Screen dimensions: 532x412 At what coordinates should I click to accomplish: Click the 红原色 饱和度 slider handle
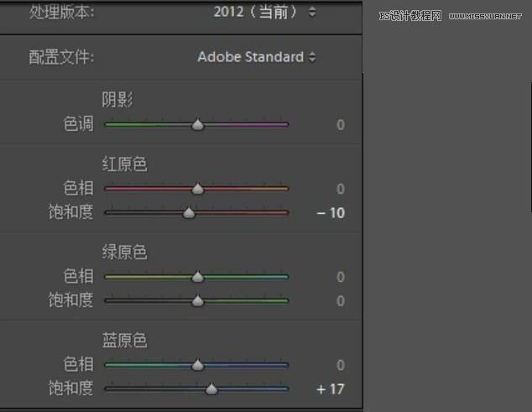click(189, 212)
